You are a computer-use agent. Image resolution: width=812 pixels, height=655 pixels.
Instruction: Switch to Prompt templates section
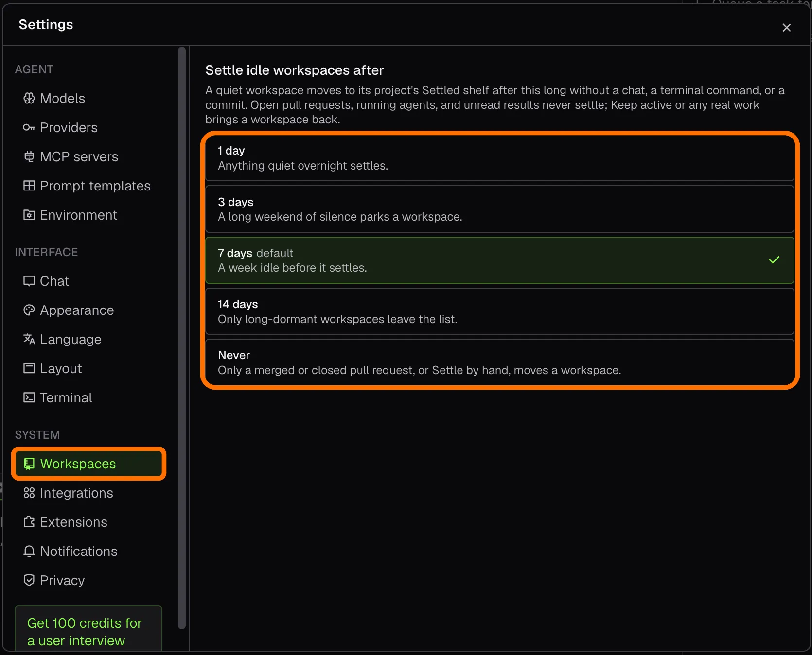(x=88, y=186)
